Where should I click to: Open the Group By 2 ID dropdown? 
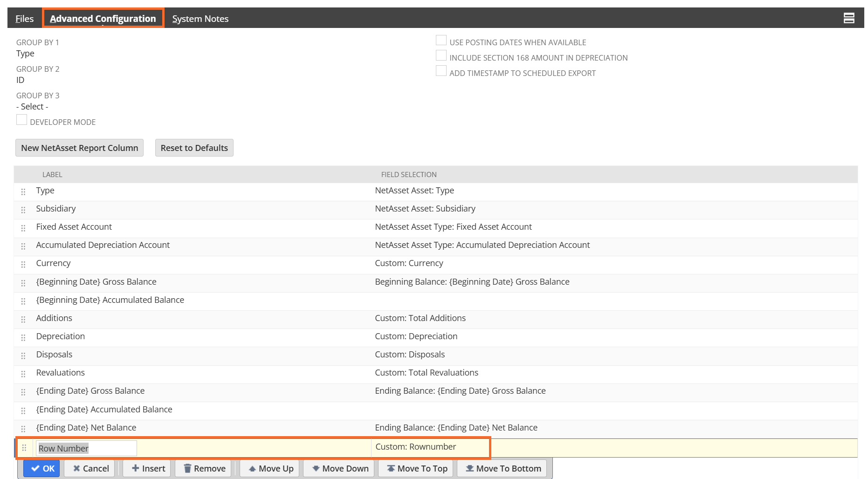(x=21, y=80)
